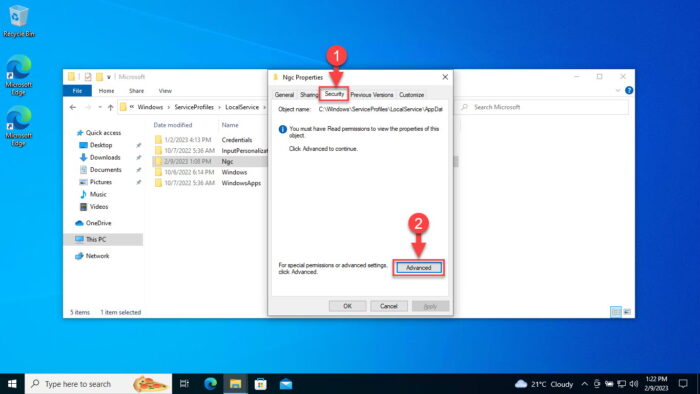
Task: Open the upper Microsoft Edge desktop shortcut
Action: click(x=18, y=75)
